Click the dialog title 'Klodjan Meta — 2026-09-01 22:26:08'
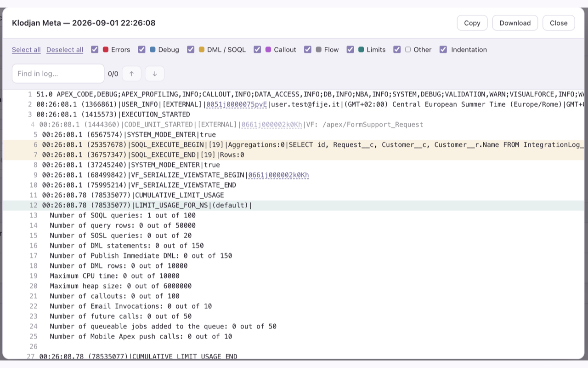This screenshot has height=368, width=588. (84, 23)
